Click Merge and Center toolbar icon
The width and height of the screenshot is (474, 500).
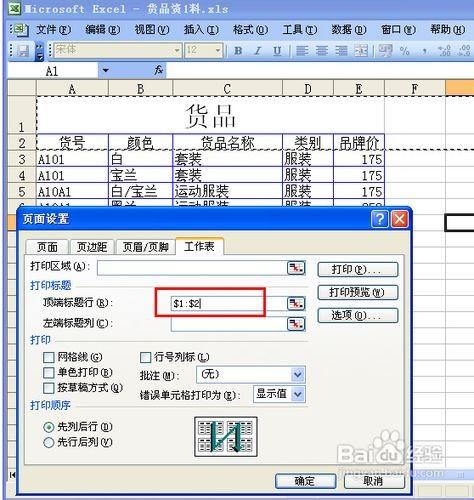click(361, 51)
